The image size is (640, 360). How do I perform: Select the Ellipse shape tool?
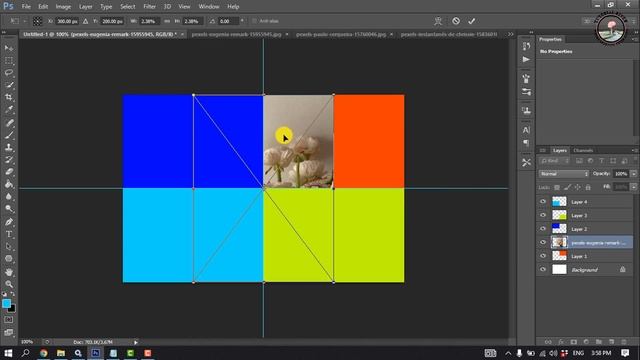tap(9, 259)
